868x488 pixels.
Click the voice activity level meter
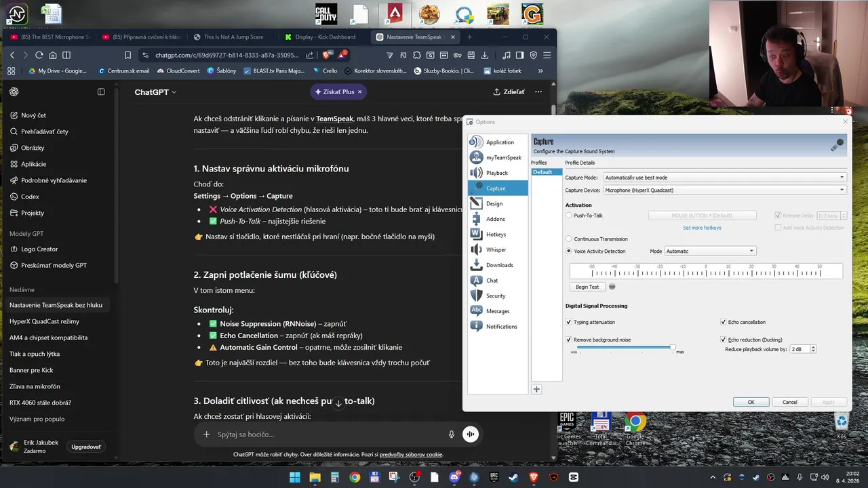(706, 271)
